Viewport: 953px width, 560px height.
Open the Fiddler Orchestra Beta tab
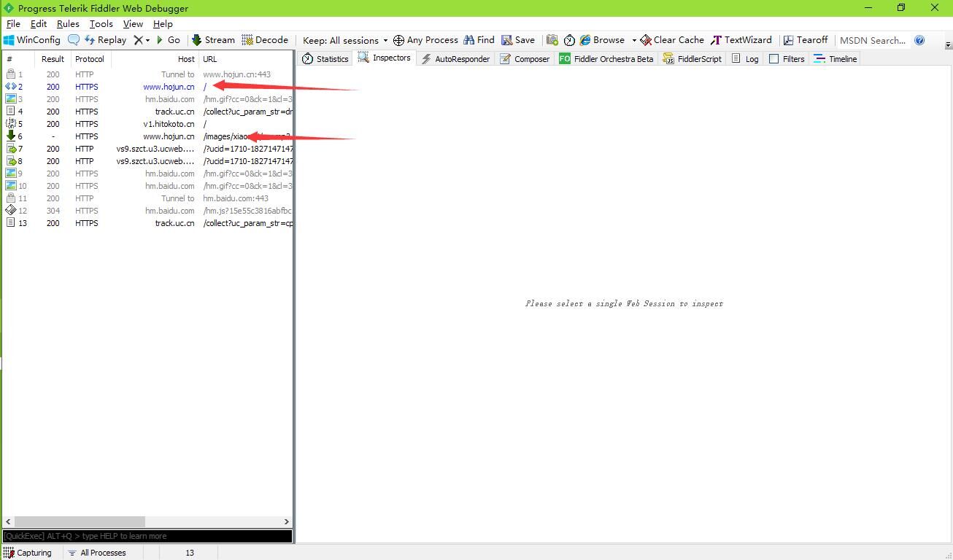tap(606, 59)
